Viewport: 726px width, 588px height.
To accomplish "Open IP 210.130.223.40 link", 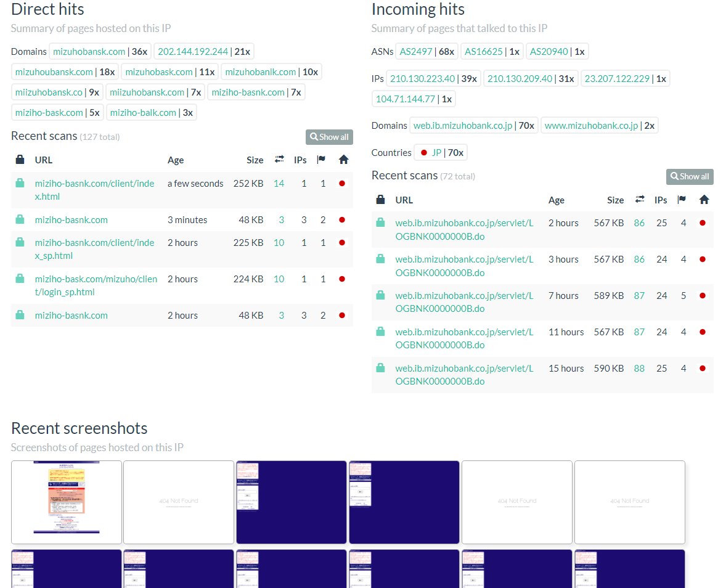I will click(423, 78).
